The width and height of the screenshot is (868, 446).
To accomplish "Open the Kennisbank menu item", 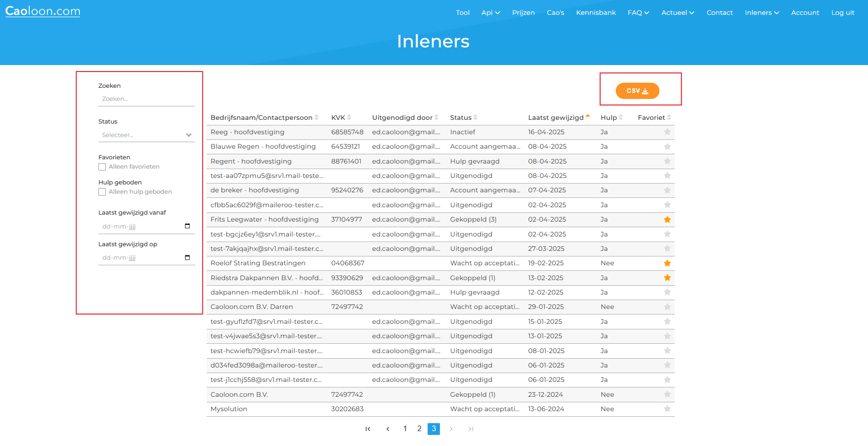I will [596, 13].
